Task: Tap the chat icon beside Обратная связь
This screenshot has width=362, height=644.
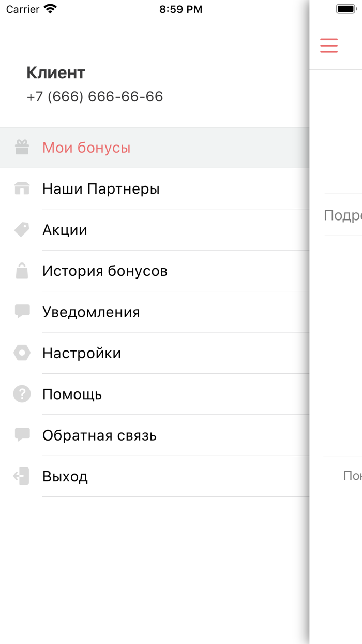Action: [x=22, y=435]
